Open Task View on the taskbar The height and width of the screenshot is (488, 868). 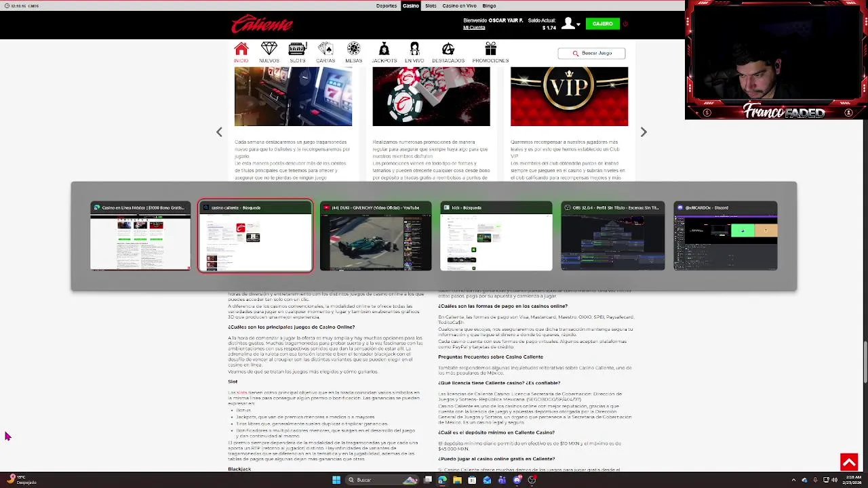(428, 480)
